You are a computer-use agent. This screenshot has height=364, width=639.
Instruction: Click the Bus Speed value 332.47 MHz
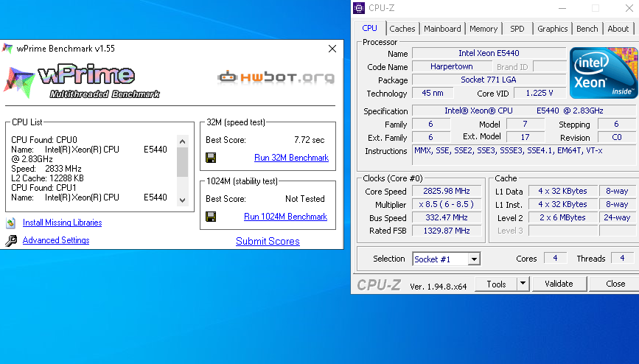(x=447, y=217)
